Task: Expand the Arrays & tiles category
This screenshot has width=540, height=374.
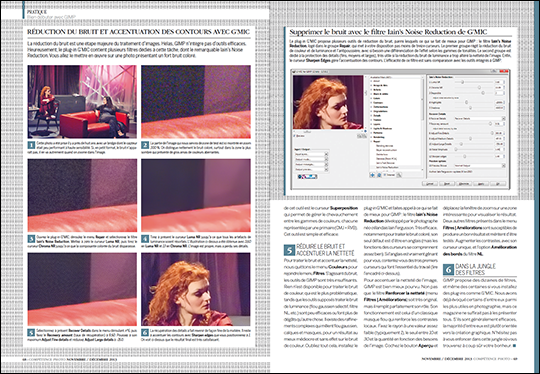Action: click(371, 85)
